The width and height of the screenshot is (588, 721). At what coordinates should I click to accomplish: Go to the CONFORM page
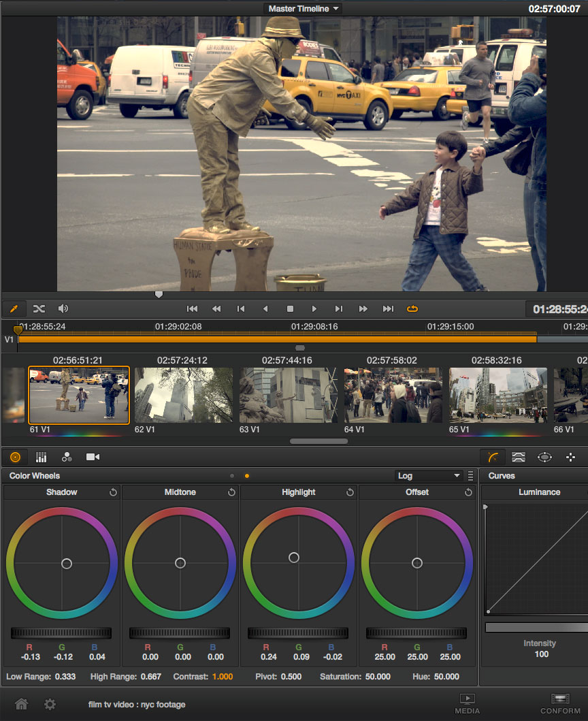click(x=560, y=703)
